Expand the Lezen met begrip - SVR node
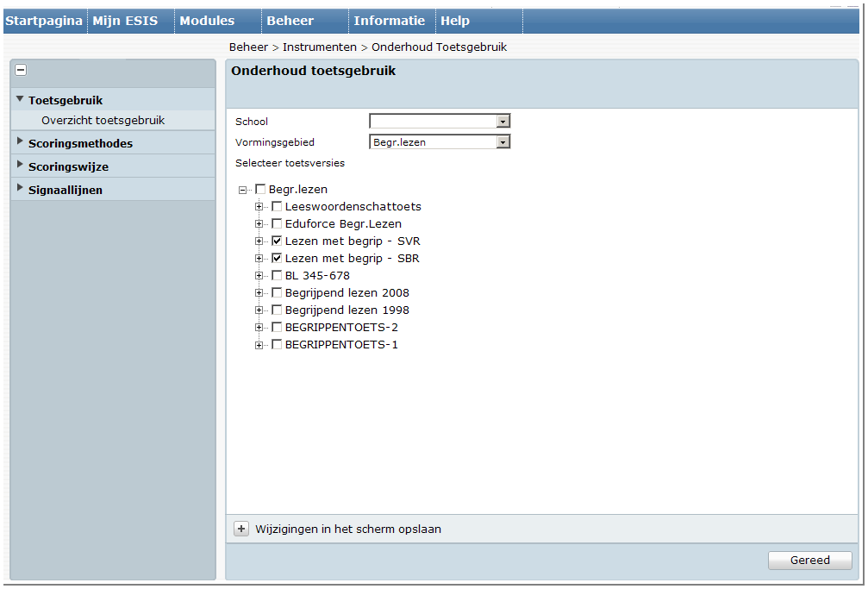The height and width of the screenshot is (589, 868). [259, 241]
